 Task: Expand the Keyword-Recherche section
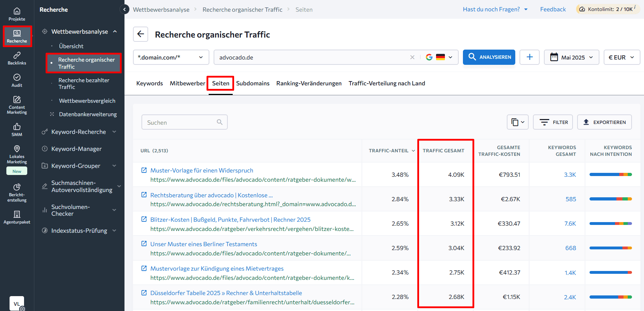pyautogui.click(x=114, y=132)
